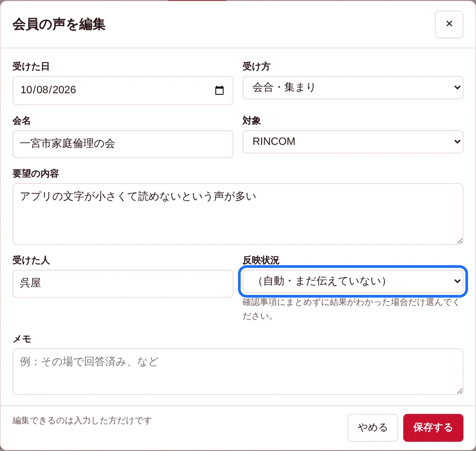Grab the resize handle of 要望の内容 textarea
This screenshot has width=476, height=451.
(x=459, y=241)
